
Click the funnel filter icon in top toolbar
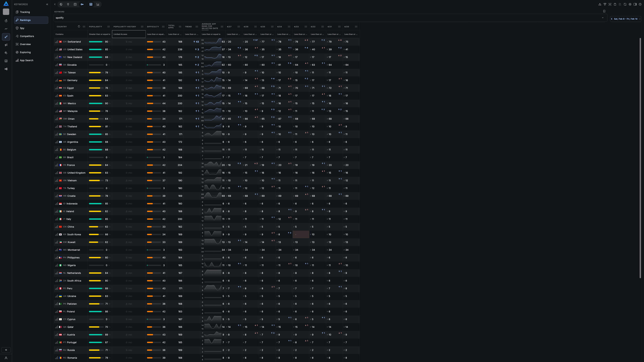605,4
